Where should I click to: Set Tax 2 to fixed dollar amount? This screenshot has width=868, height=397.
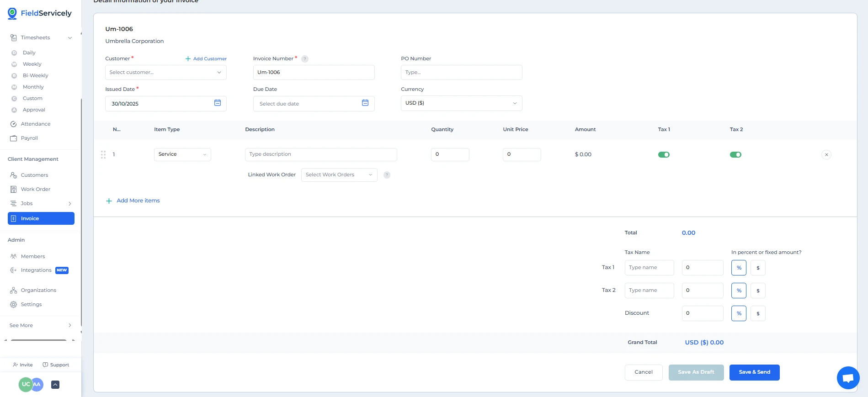pyautogui.click(x=758, y=291)
